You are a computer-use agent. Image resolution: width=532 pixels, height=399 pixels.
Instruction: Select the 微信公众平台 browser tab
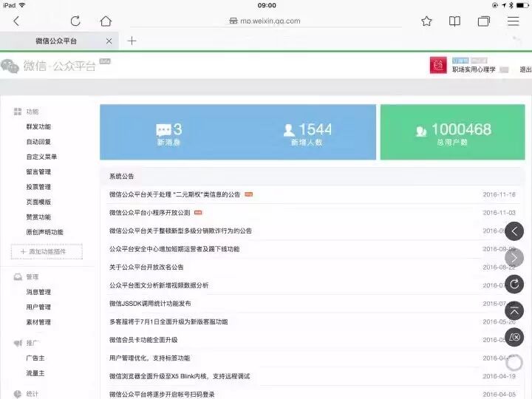tap(56, 41)
